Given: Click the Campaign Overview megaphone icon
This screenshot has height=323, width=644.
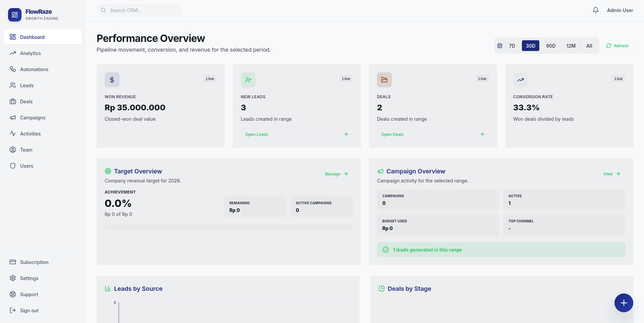Looking at the screenshot, I should (x=380, y=171).
